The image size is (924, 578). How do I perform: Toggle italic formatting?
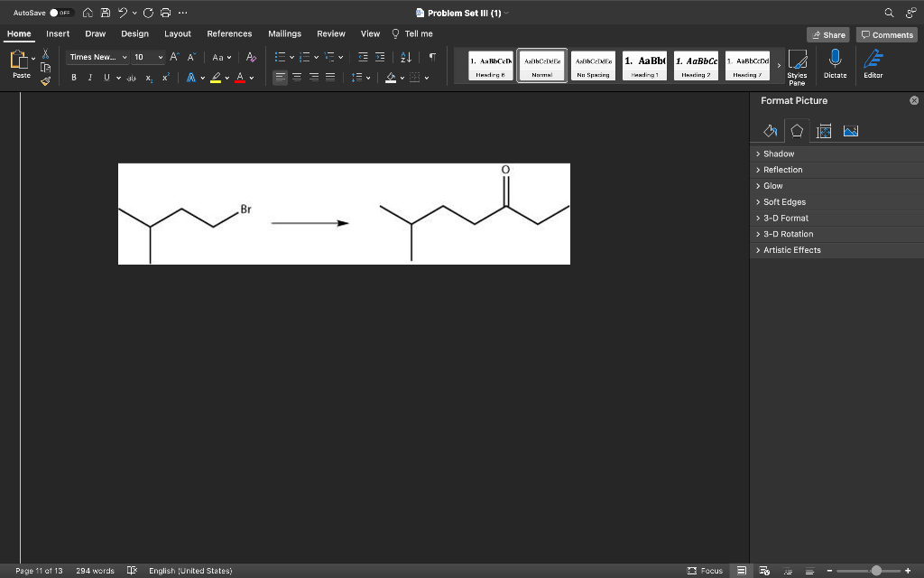pyautogui.click(x=89, y=78)
